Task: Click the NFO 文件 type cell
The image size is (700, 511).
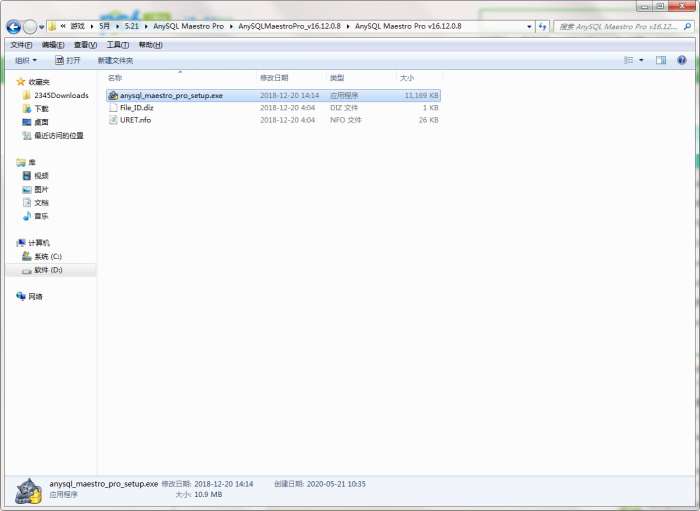Action: (x=346, y=120)
